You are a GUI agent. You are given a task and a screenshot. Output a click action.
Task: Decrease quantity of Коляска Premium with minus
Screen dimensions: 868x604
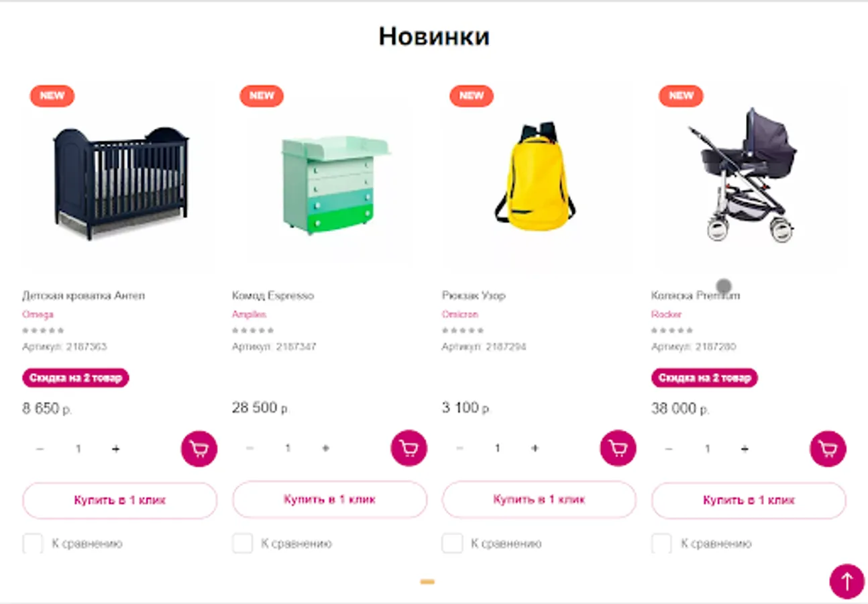669,449
